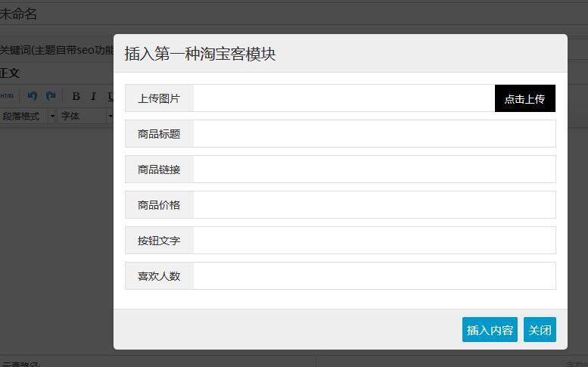
Task: Click the 上传图片 image path field
Action: pyautogui.click(x=344, y=98)
